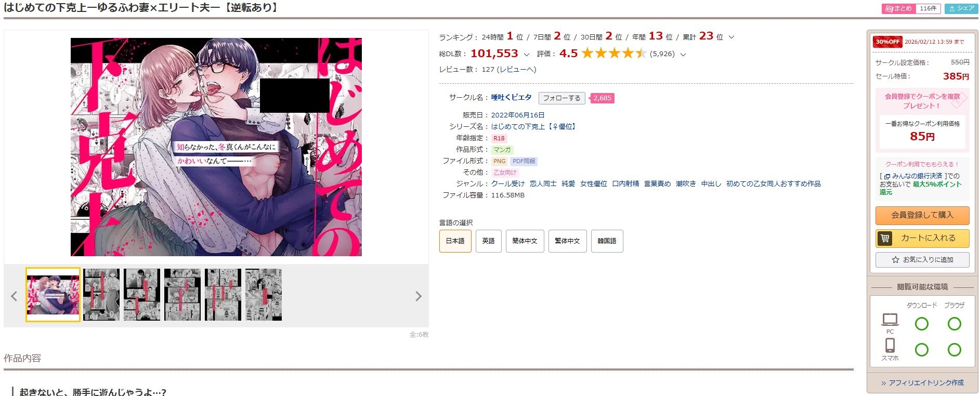Click the star お気に入りに追加 button
This screenshot has height=396, width=980.
(922, 260)
